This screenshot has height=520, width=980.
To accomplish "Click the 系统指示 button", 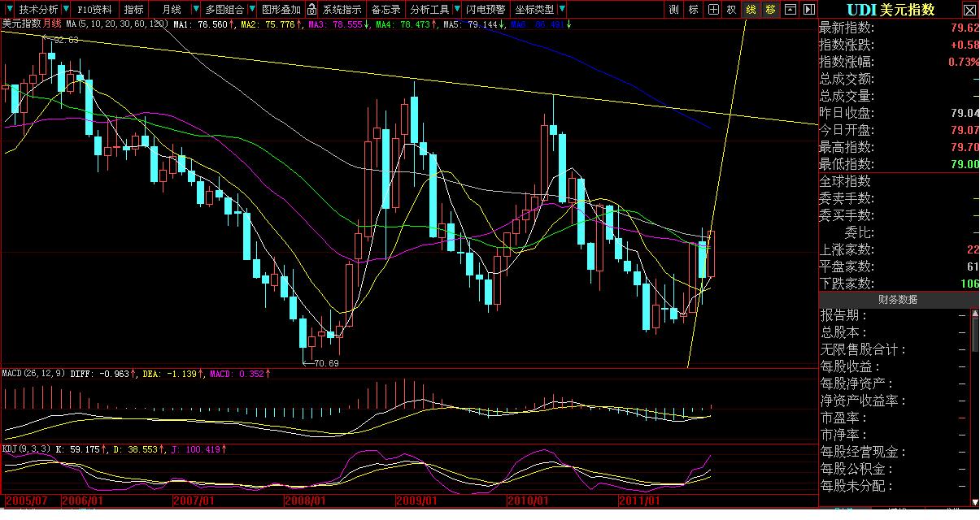I will (342, 10).
